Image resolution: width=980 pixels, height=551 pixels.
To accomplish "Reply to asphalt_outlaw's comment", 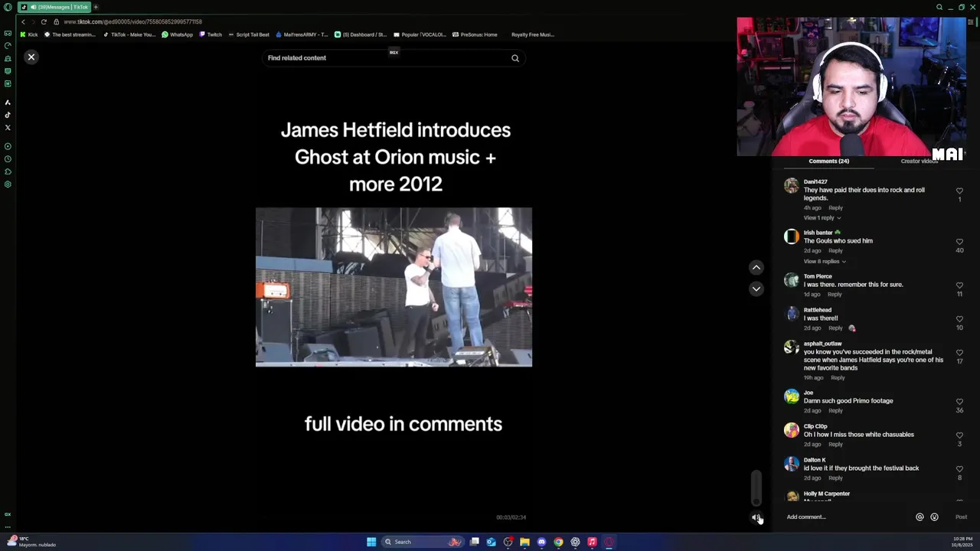I will 838,378.
